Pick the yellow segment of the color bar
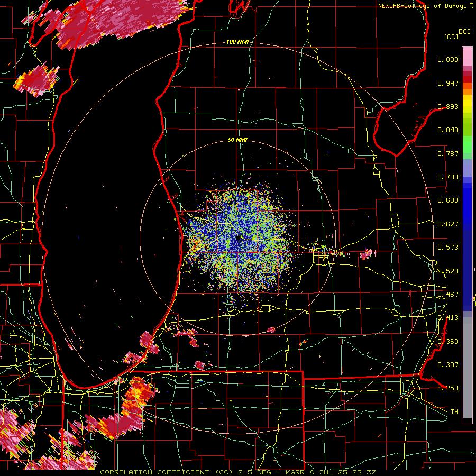Viewport: 476px width, 476px height. [x=467, y=104]
